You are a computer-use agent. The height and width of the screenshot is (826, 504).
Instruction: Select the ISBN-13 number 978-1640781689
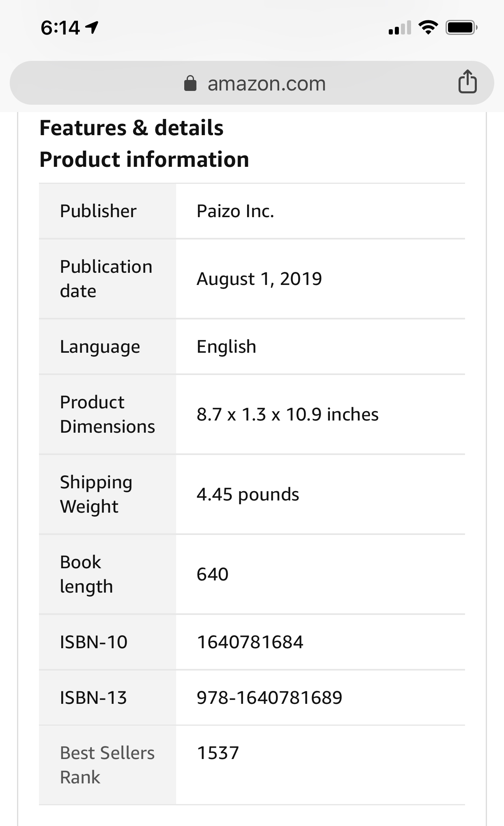click(269, 698)
